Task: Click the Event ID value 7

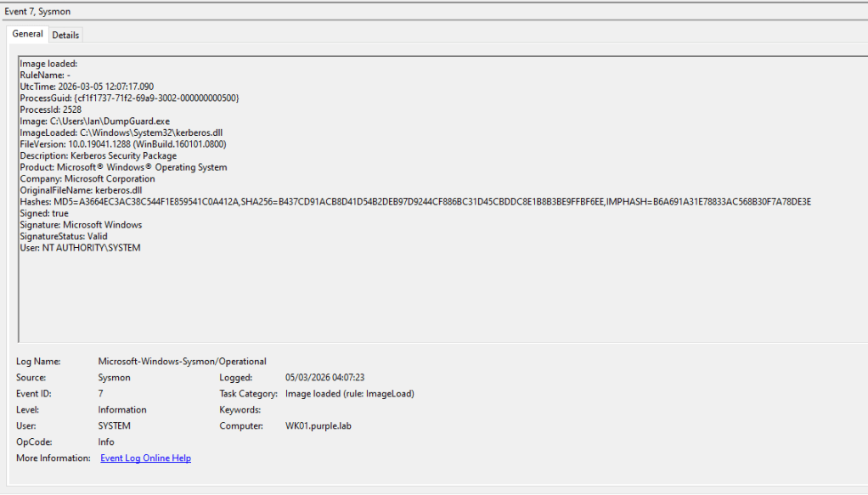Action: point(101,394)
